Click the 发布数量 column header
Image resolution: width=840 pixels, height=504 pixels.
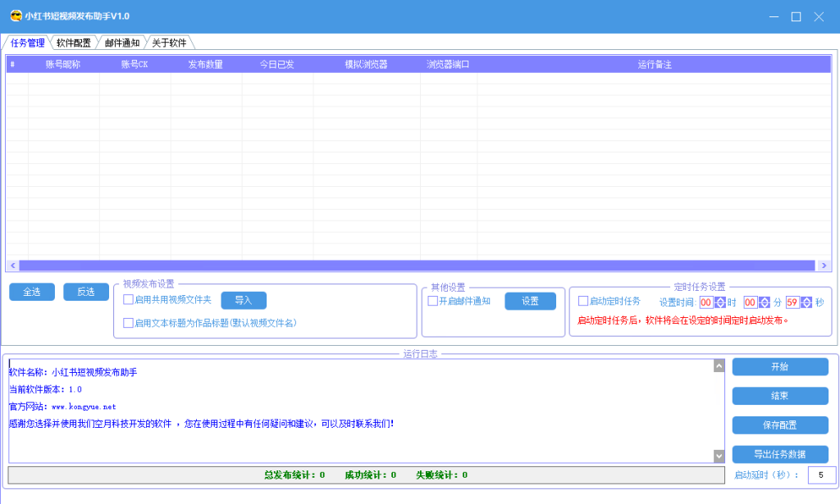pyautogui.click(x=206, y=65)
